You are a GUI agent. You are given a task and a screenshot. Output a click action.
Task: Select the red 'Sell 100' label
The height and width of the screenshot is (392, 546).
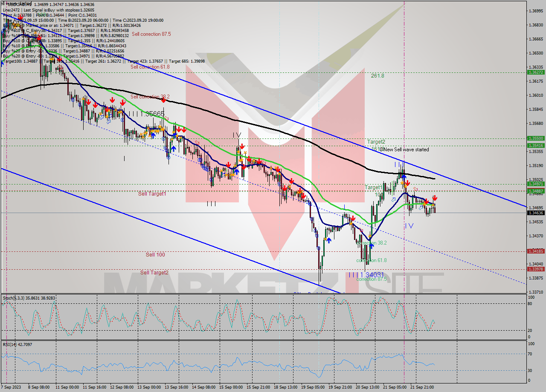155,255
